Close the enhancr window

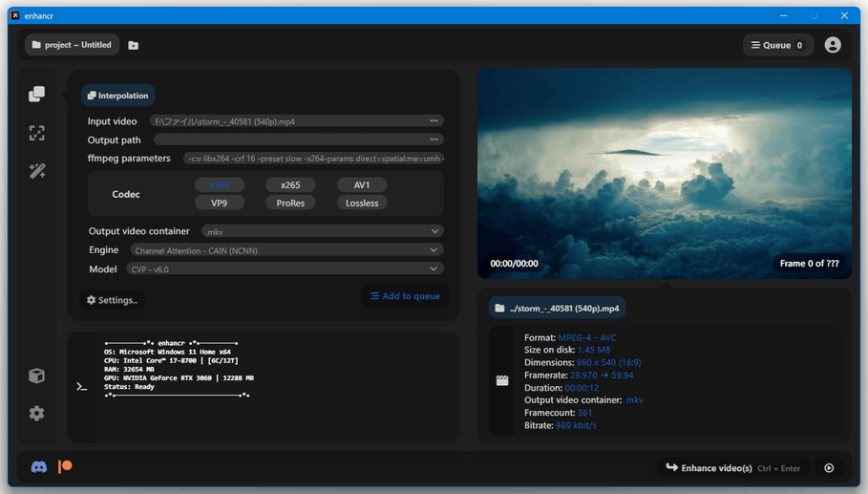coord(844,15)
